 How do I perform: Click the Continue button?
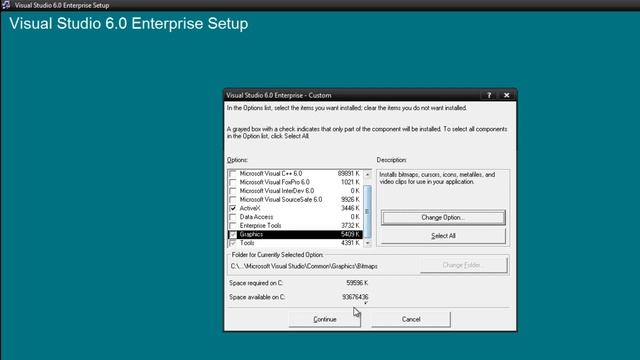324,319
